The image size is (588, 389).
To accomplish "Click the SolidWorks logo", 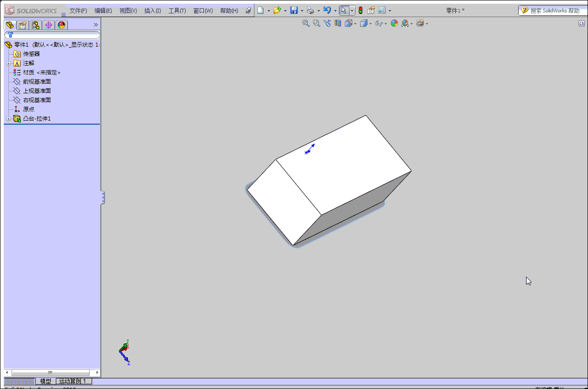I will point(31,10).
